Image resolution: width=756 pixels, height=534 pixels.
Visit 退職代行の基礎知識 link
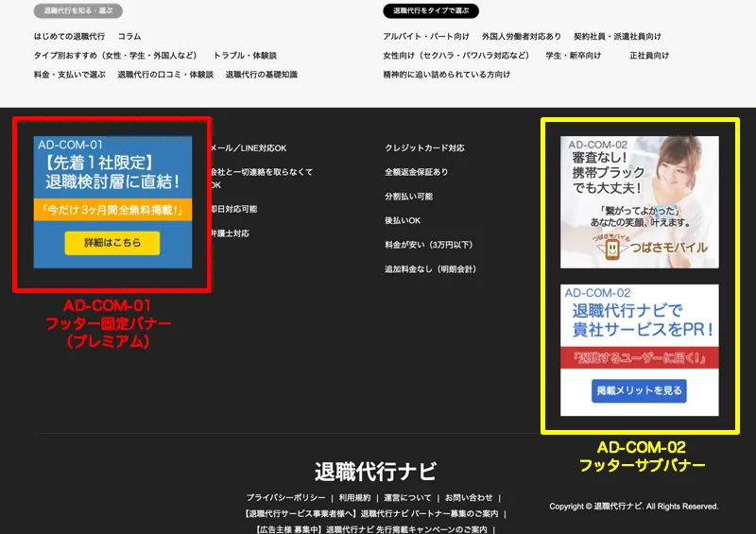(x=261, y=75)
